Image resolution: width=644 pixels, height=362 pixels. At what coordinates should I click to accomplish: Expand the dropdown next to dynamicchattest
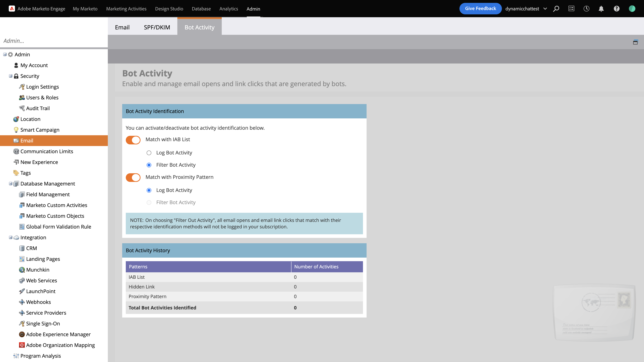(545, 8)
